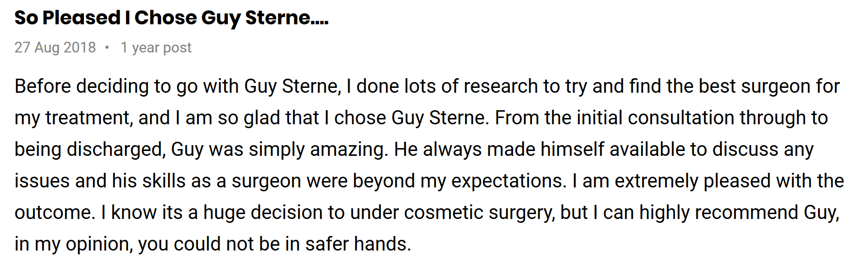This screenshot has width=868, height=268.
Task: Click the line starting my treatment, and I am
Action: coord(421,118)
